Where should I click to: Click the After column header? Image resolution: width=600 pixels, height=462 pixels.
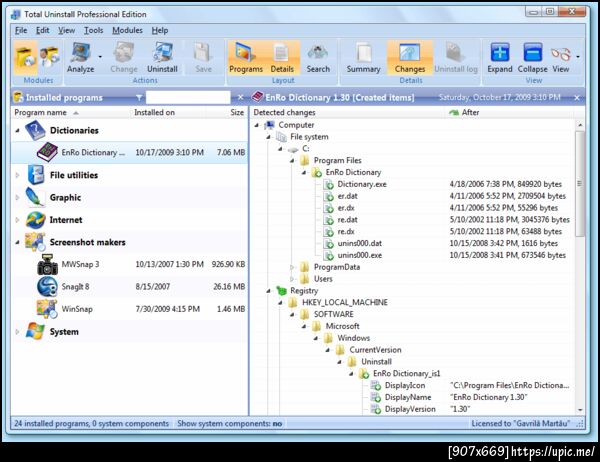(x=510, y=113)
